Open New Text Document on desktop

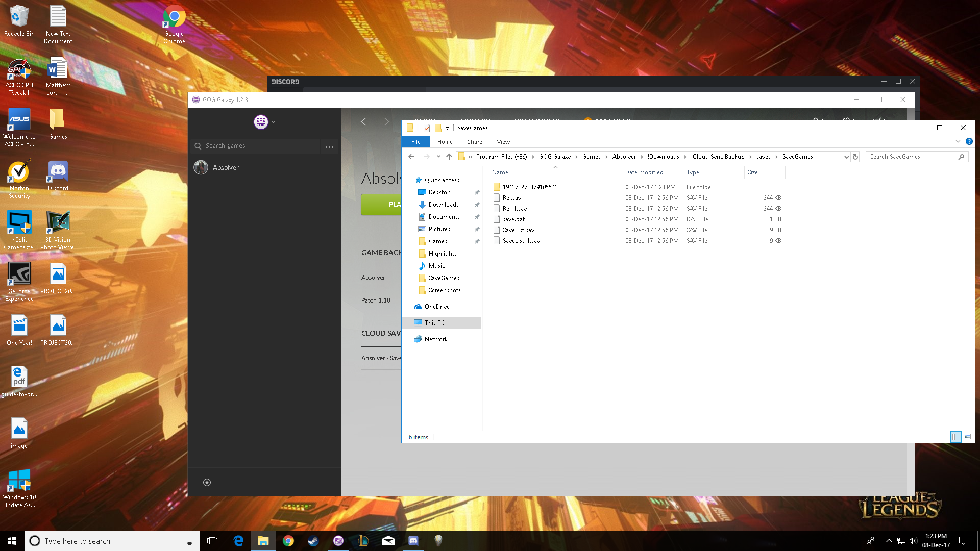58,24
